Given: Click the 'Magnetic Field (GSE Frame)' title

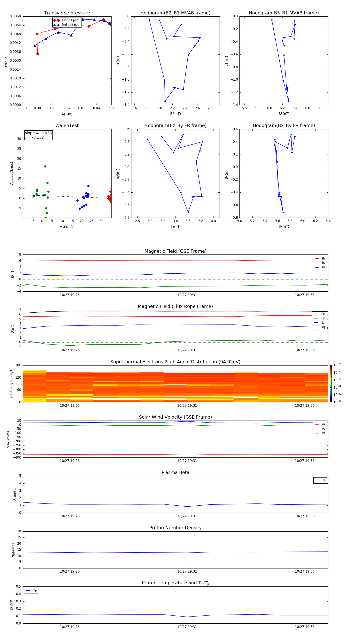Looking at the screenshot, I should pos(175,251).
